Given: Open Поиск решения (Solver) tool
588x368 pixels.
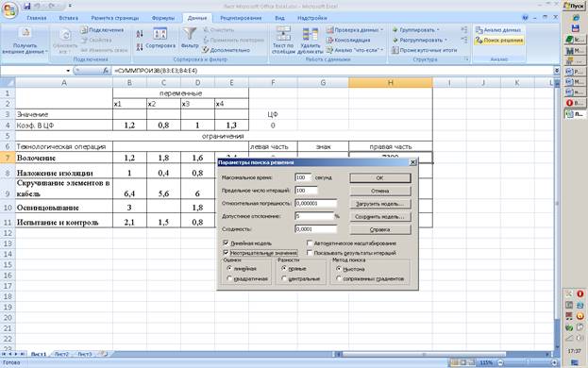Looking at the screenshot, I should pyautogui.click(x=498, y=40).
